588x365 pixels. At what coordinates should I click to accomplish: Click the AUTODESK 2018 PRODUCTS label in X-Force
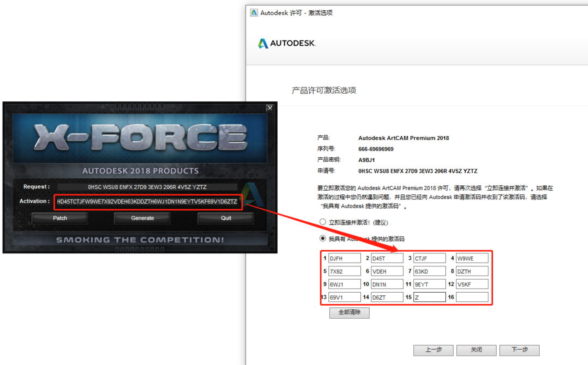point(140,171)
